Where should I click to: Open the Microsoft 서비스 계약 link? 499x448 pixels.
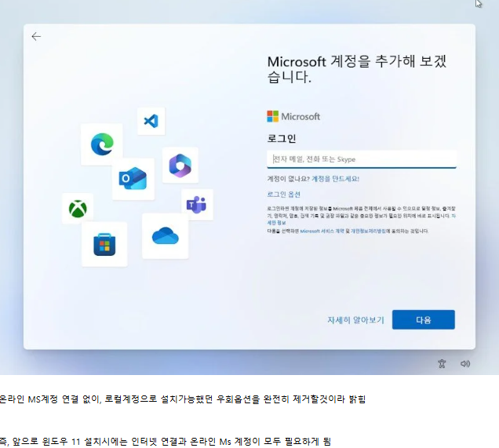coord(322,231)
